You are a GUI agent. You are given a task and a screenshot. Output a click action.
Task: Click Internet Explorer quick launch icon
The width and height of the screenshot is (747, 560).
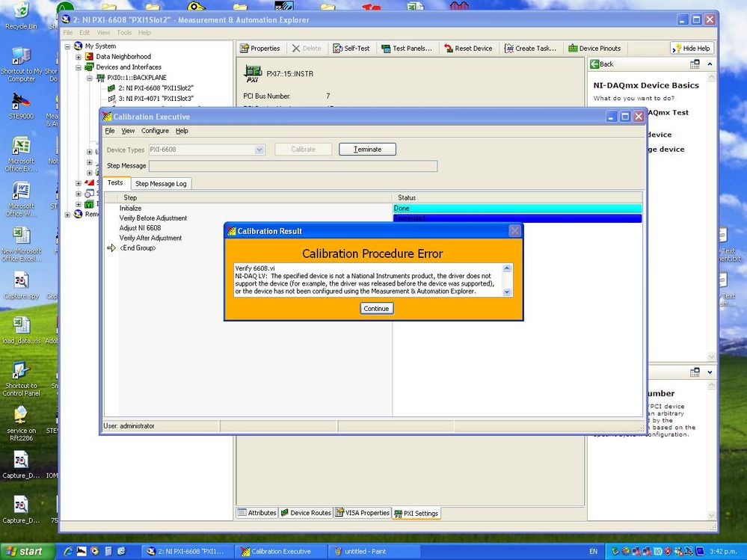68,552
